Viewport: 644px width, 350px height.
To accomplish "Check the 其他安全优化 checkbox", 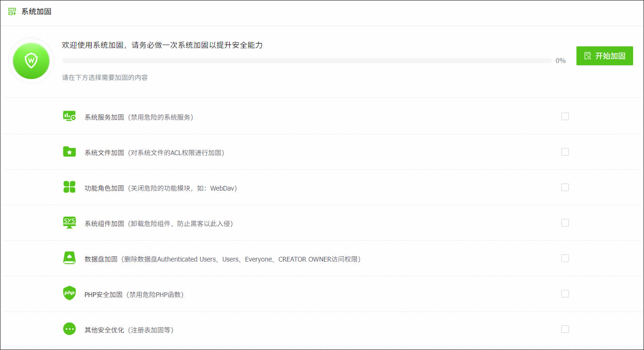I will [x=565, y=329].
